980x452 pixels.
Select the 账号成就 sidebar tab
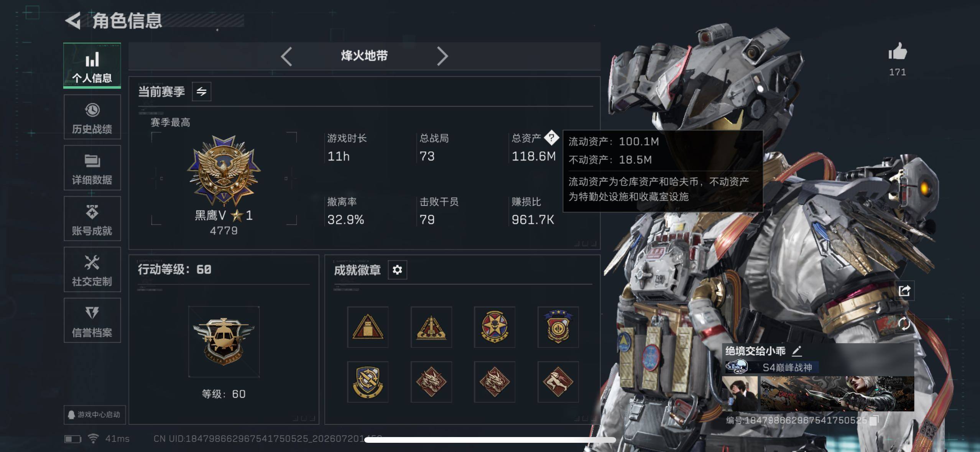point(92,219)
